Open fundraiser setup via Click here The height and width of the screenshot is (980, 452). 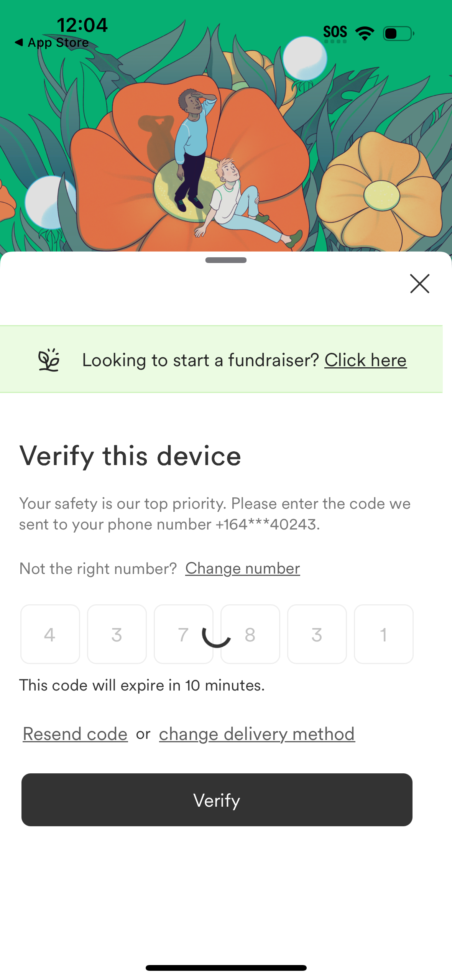pyautogui.click(x=365, y=360)
